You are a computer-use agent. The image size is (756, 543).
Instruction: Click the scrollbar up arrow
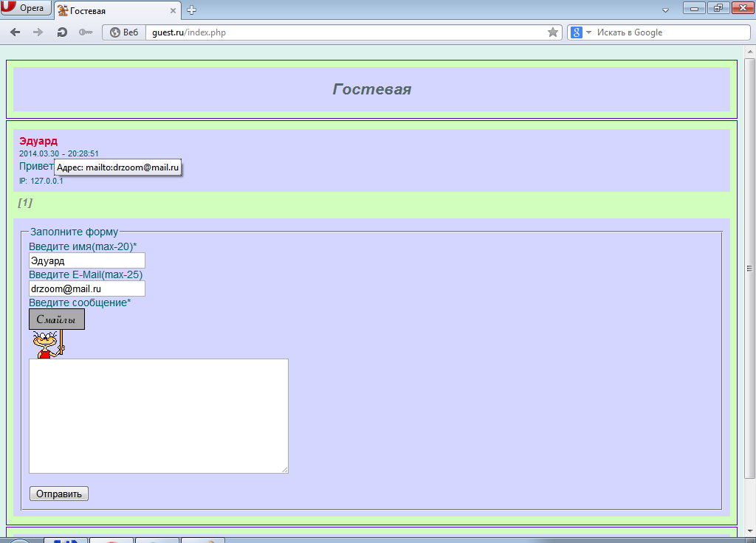tap(749, 51)
